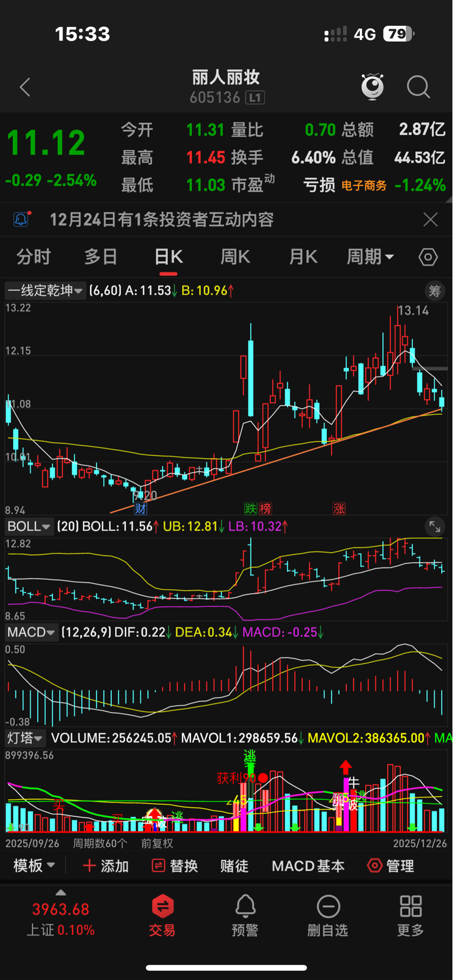Viewport: 453px width, 980px height.
Task: Tap the 跌 marker on chart
Action: [x=251, y=509]
